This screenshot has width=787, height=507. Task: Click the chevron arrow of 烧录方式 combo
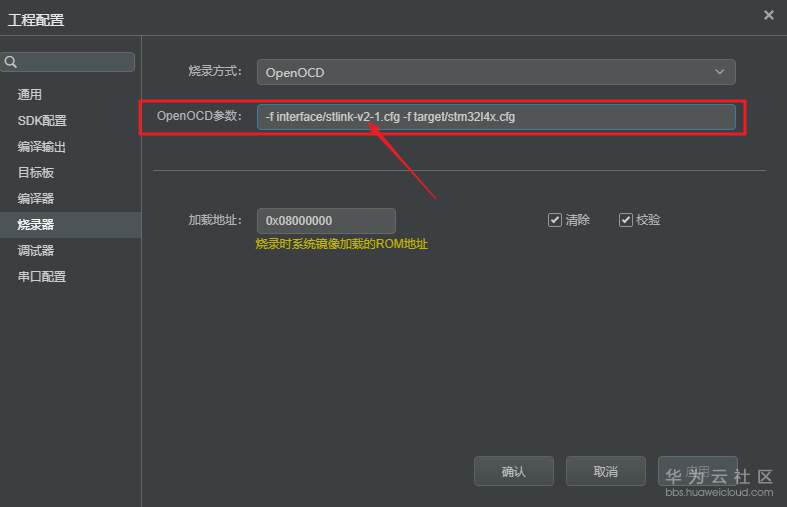(x=720, y=72)
